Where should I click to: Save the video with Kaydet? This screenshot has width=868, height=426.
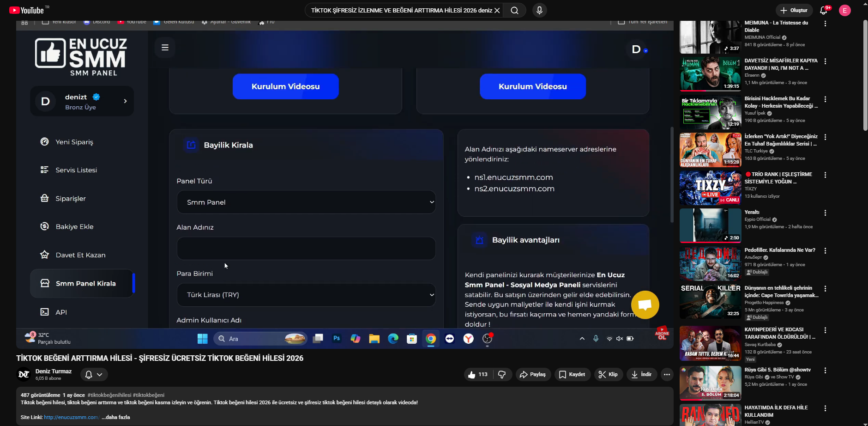click(573, 374)
